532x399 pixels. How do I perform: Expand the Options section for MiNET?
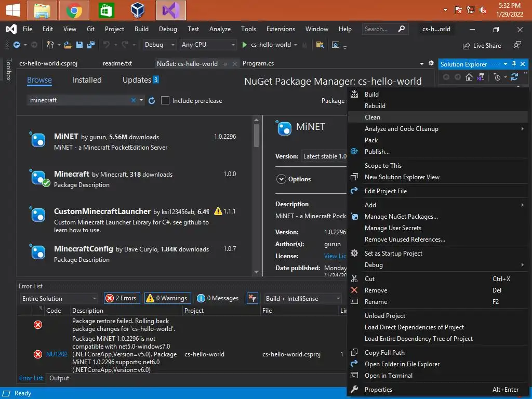[281, 179]
